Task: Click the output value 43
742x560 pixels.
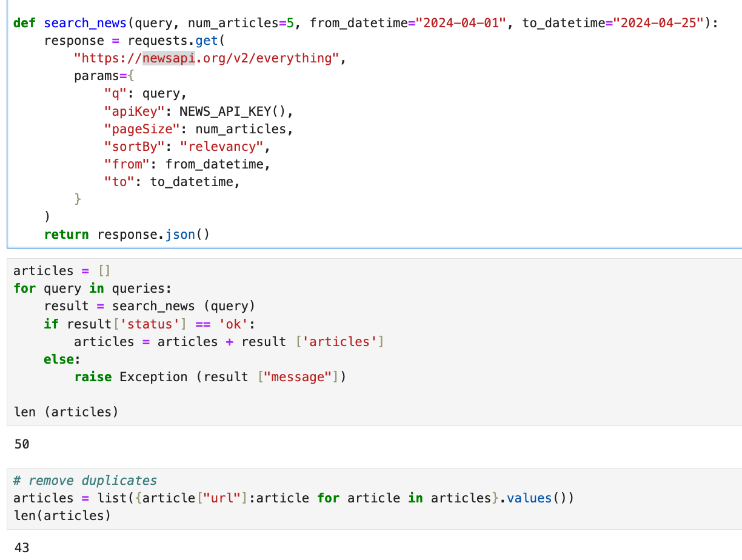Action: (x=21, y=548)
